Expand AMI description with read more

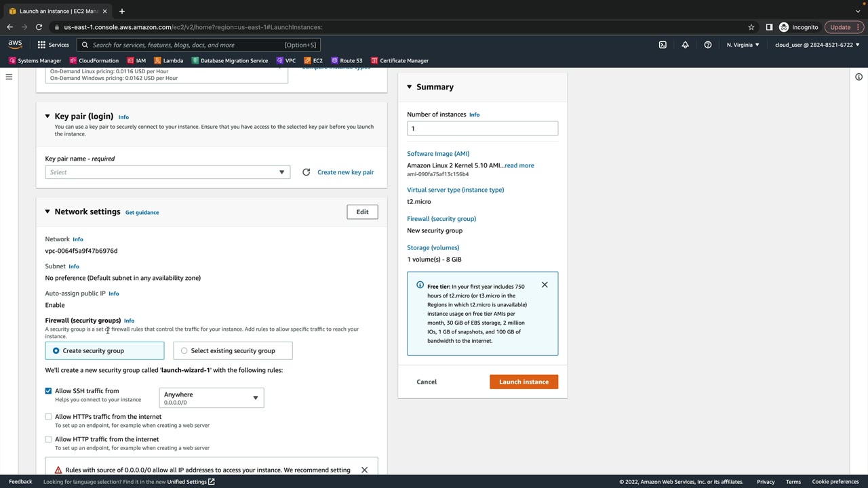[x=519, y=165]
